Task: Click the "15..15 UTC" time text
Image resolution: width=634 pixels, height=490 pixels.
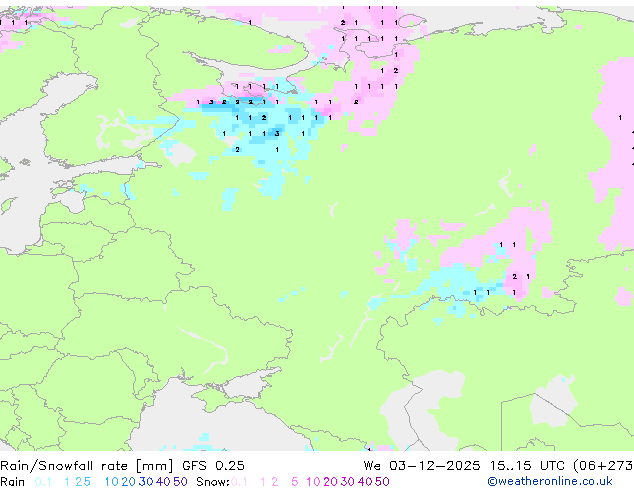Action: pyautogui.click(x=526, y=466)
